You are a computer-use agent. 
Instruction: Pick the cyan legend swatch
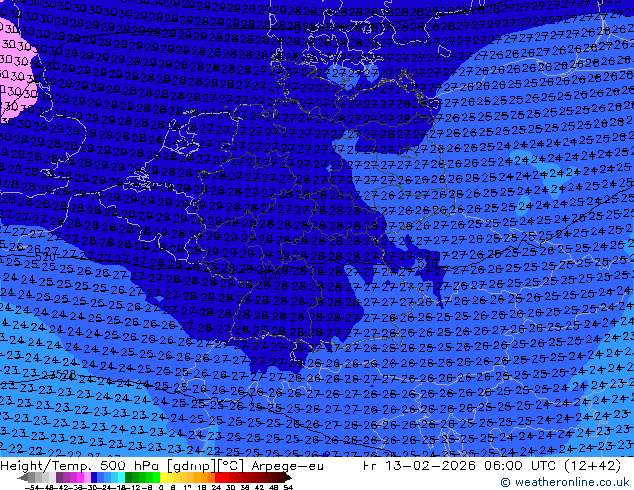122,477
